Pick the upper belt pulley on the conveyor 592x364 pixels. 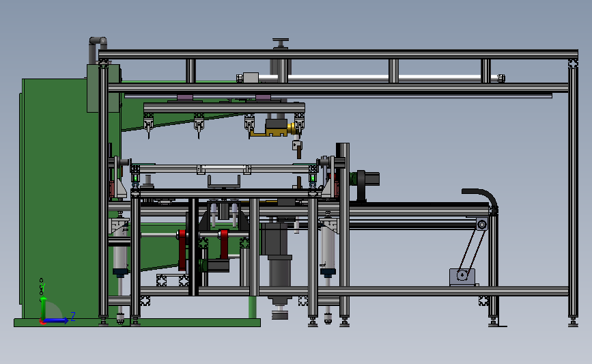[482, 225]
